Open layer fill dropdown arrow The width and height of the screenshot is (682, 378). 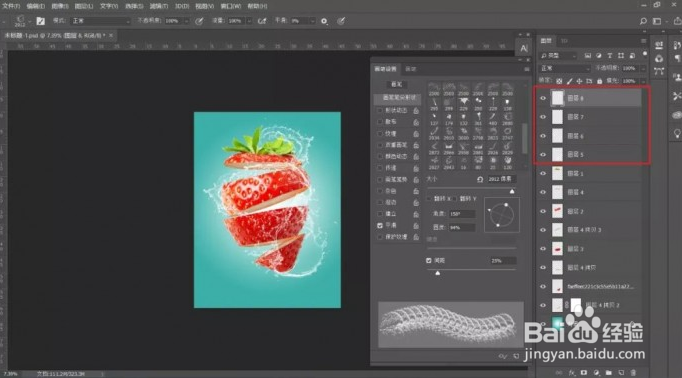click(x=642, y=81)
